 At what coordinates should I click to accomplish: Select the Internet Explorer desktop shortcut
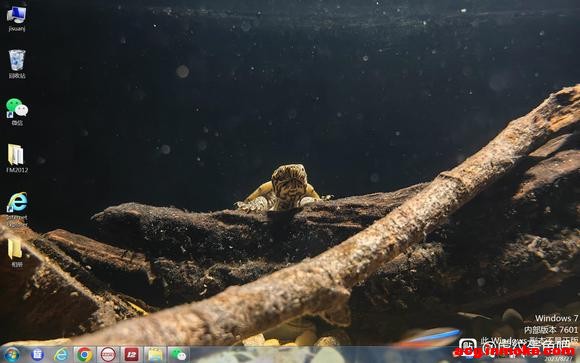coord(17,207)
